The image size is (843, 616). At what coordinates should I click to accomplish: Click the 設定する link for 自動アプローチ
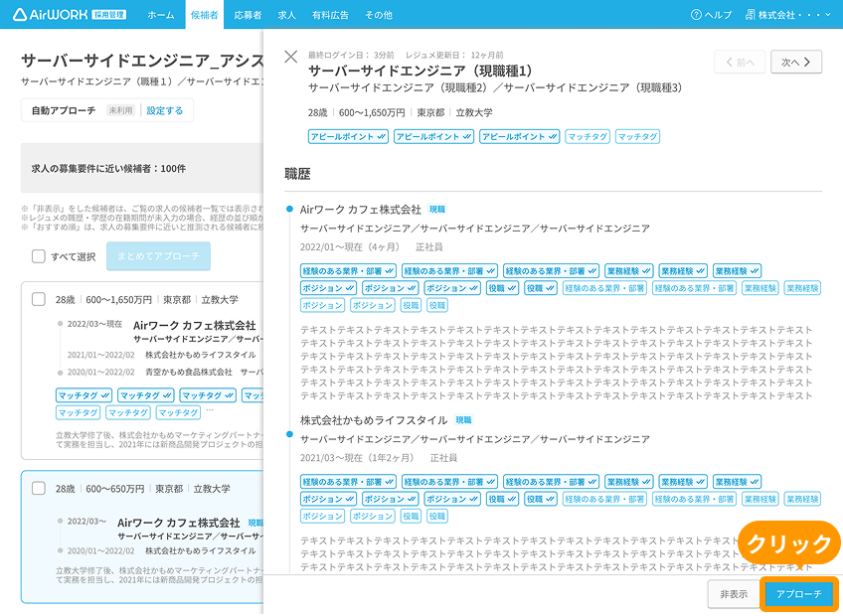click(164, 110)
